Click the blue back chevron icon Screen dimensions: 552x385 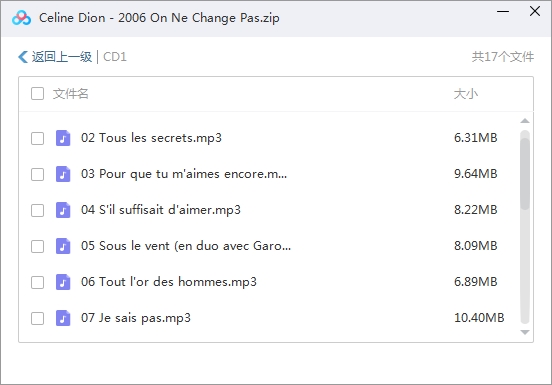[23, 57]
